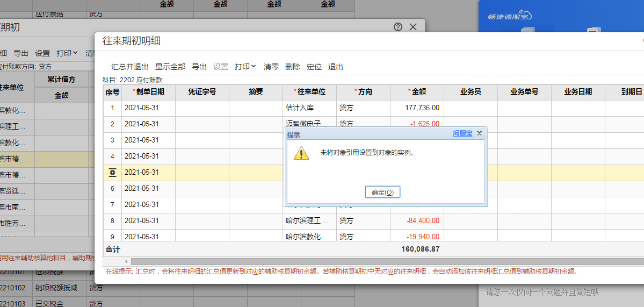Select the 估计入库 cell in row 1
The width and height of the screenshot is (644, 307).
[310, 108]
